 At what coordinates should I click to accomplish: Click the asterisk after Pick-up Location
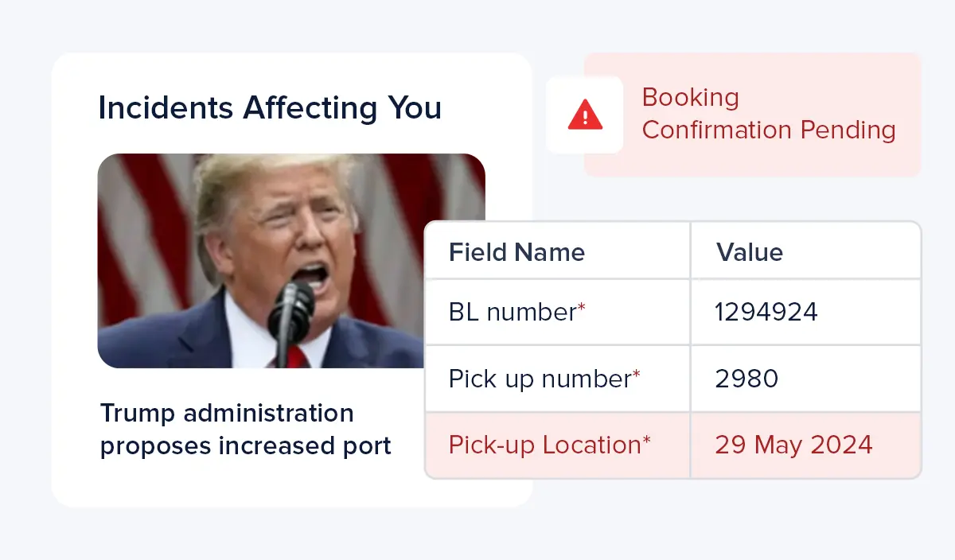(646, 441)
